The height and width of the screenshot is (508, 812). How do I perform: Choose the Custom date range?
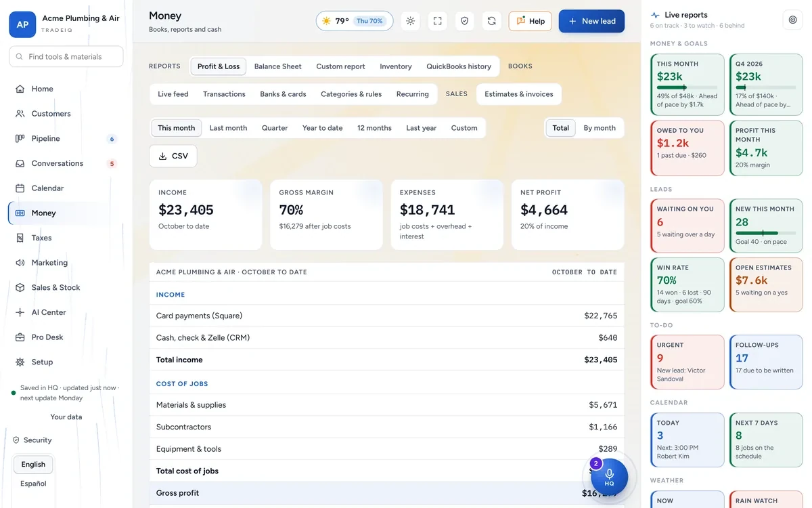coord(464,128)
